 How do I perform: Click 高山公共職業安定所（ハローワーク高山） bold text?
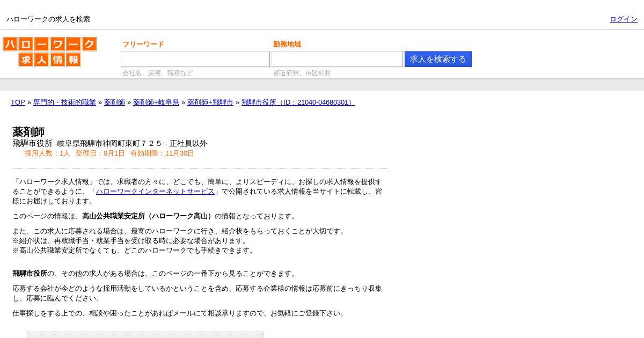tap(148, 216)
